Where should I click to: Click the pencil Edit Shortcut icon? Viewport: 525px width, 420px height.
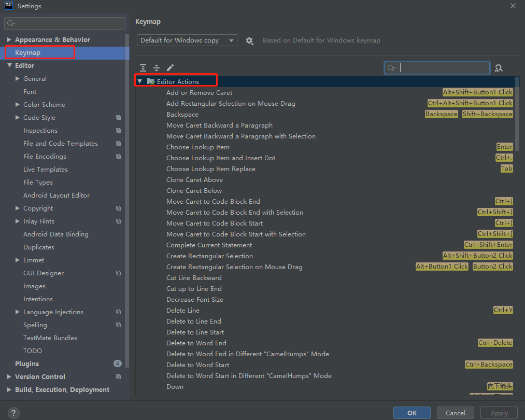[x=170, y=67]
